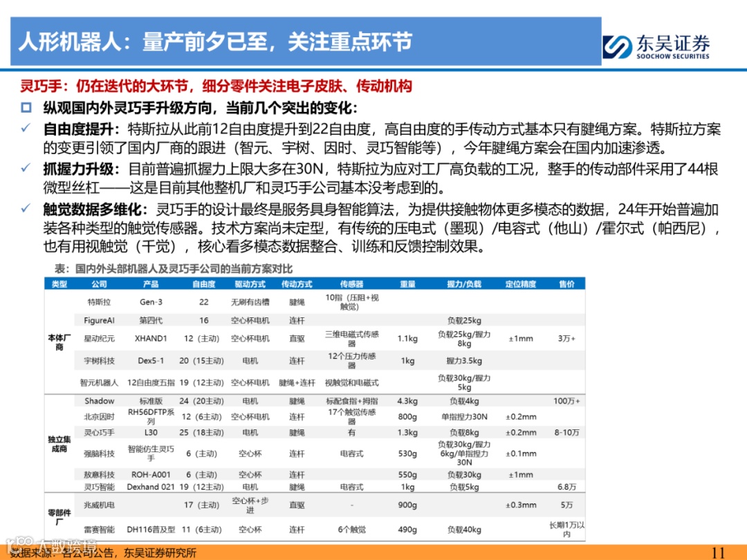The image size is (747, 560).
Task: Click the 无刷有齿槽 drive cell
Action: click(250, 302)
